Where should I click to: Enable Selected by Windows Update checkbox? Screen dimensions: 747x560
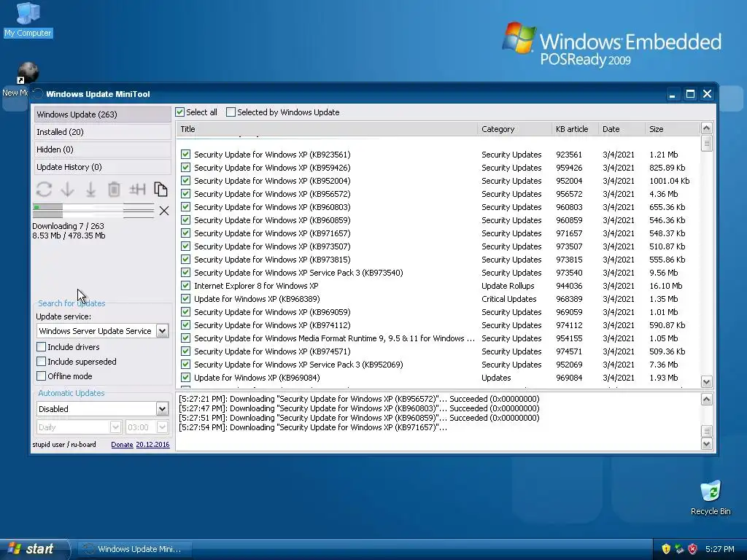coord(231,112)
